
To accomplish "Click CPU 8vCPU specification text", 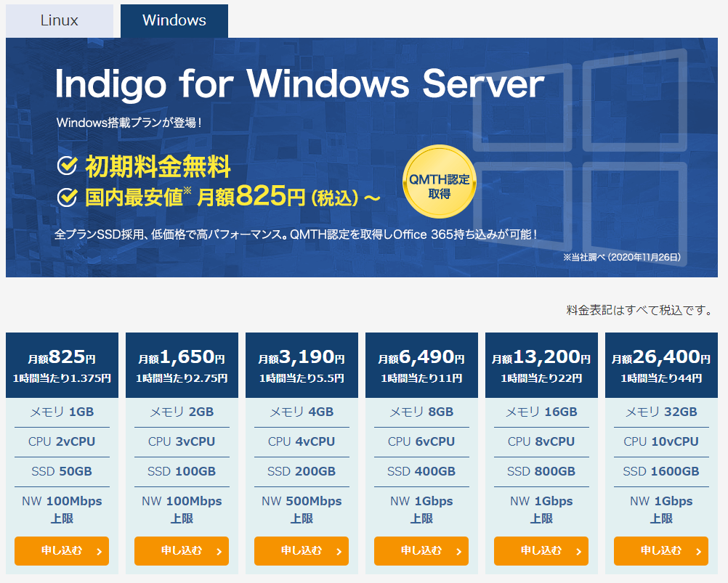I will (x=541, y=441).
